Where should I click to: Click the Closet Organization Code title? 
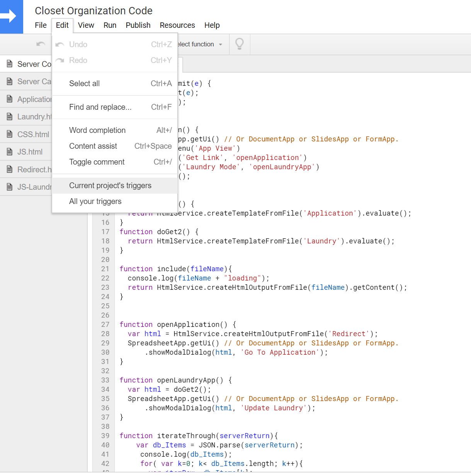pos(94,11)
